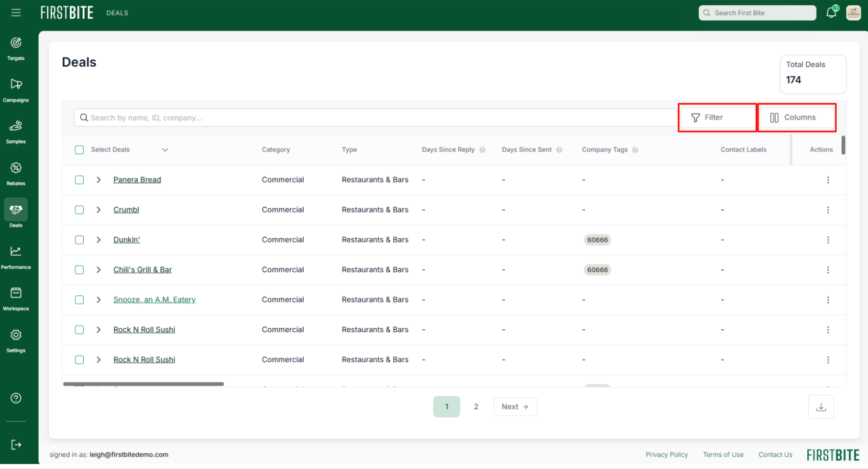Click the download export icon

point(821,407)
